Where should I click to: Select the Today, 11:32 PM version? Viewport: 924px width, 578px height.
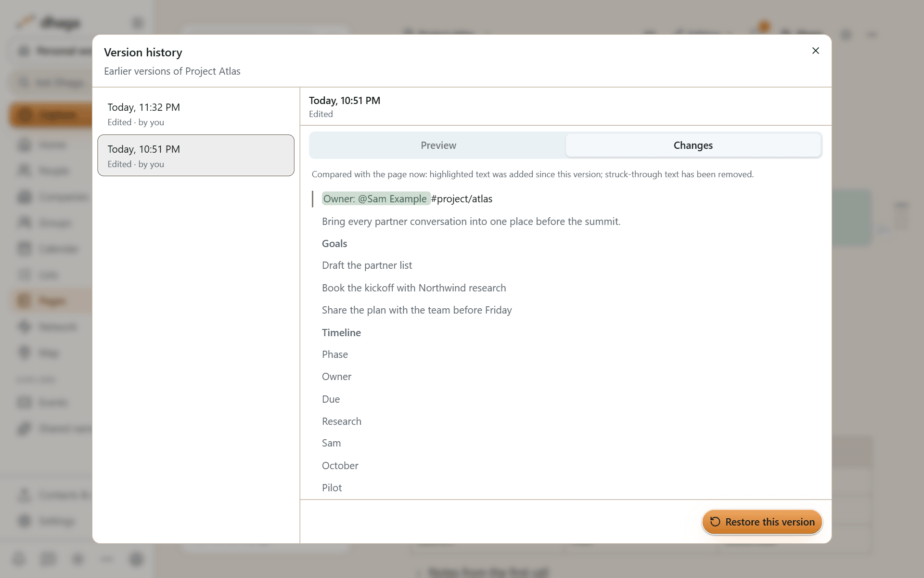pos(196,114)
